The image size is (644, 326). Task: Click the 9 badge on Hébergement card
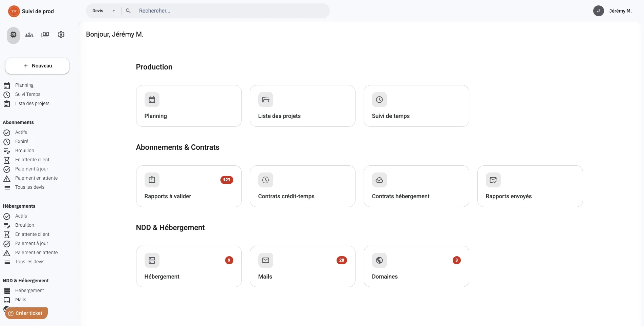coord(229,260)
